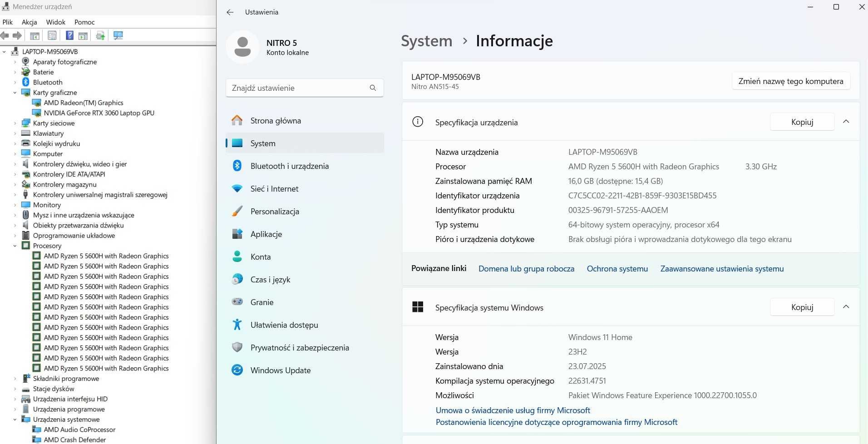
Task: Collapse the Specyfikacja urządzenia section chevron
Action: tap(846, 122)
